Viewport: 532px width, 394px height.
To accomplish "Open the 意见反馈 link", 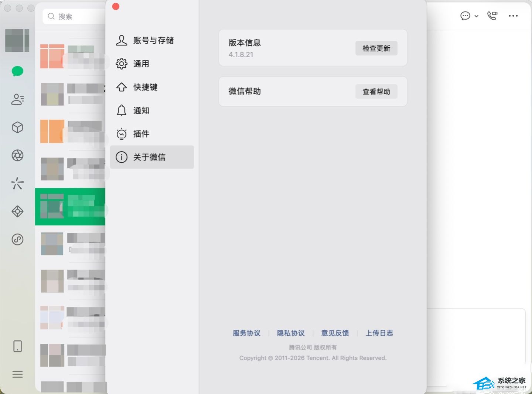I will [x=335, y=333].
